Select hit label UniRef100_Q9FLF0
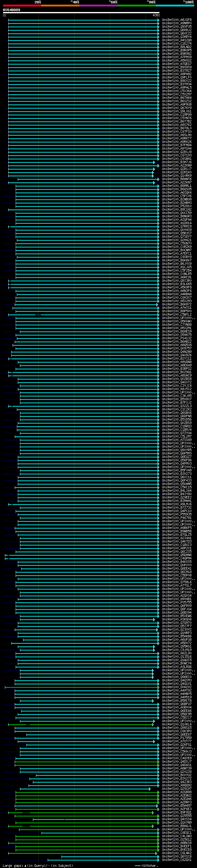 click(x=177, y=78)
